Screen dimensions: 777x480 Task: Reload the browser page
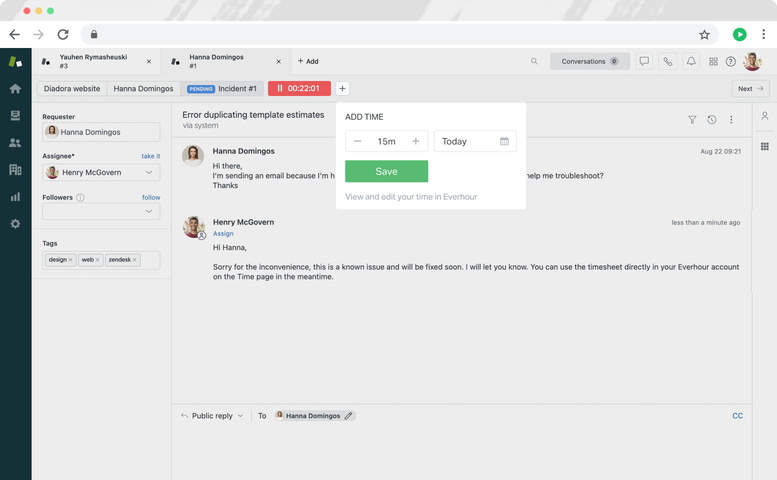(x=63, y=34)
